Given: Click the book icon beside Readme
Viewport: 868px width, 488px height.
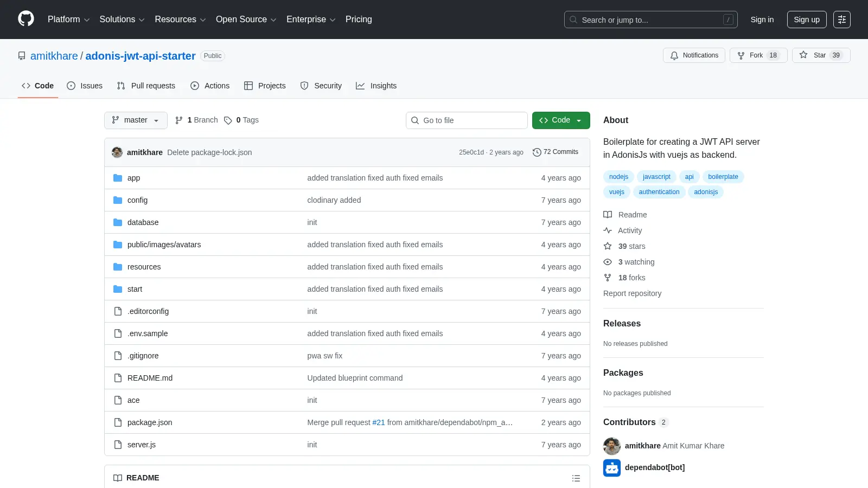Looking at the screenshot, I should (x=608, y=215).
